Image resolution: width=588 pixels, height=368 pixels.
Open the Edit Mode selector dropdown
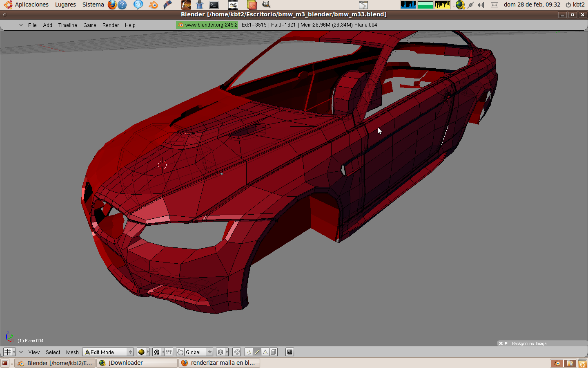click(108, 352)
